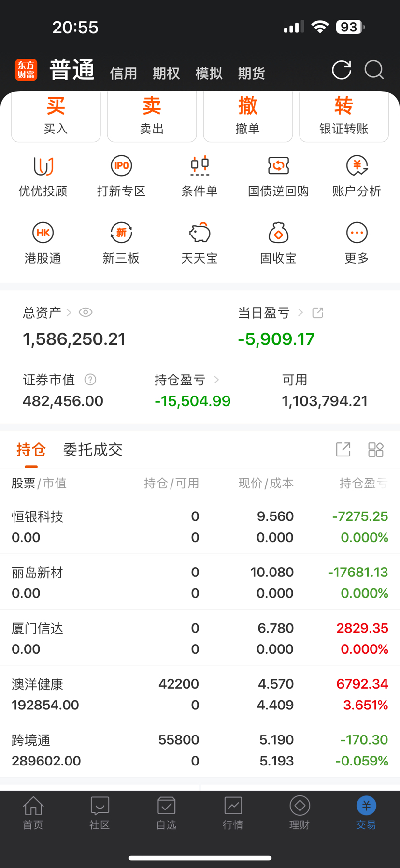The width and height of the screenshot is (400, 868).
Task: Sort by 持仓盈亏 column header
Action: pos(363,484)
